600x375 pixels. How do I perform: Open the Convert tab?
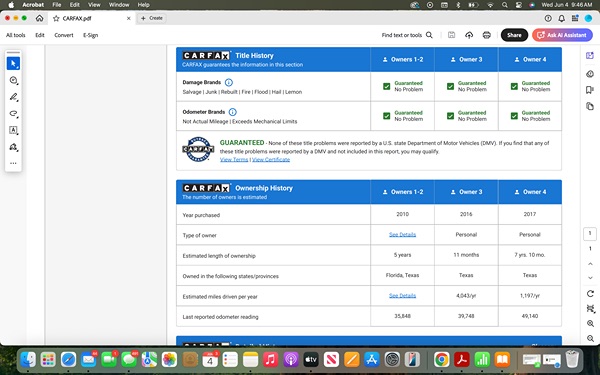64,35
